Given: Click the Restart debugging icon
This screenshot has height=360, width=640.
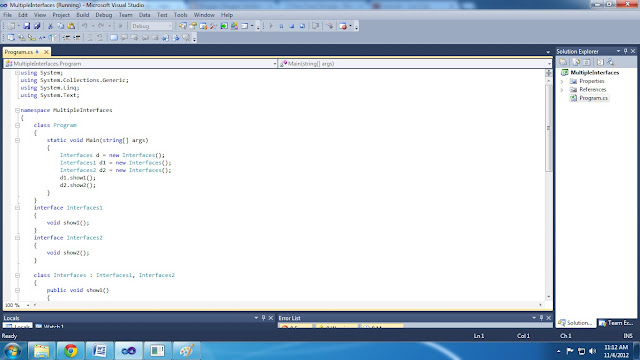Looking at the screenshot, I should click(302, 26).
